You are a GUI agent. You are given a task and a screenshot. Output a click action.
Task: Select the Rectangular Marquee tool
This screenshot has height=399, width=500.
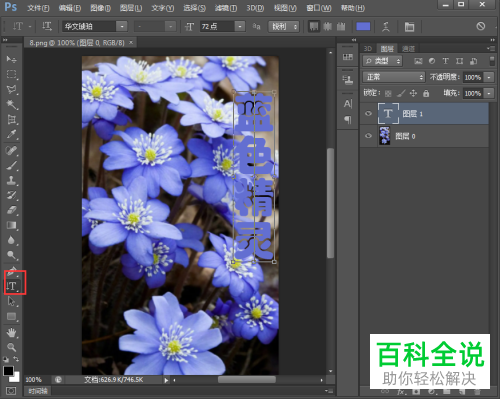click(11, 74)
